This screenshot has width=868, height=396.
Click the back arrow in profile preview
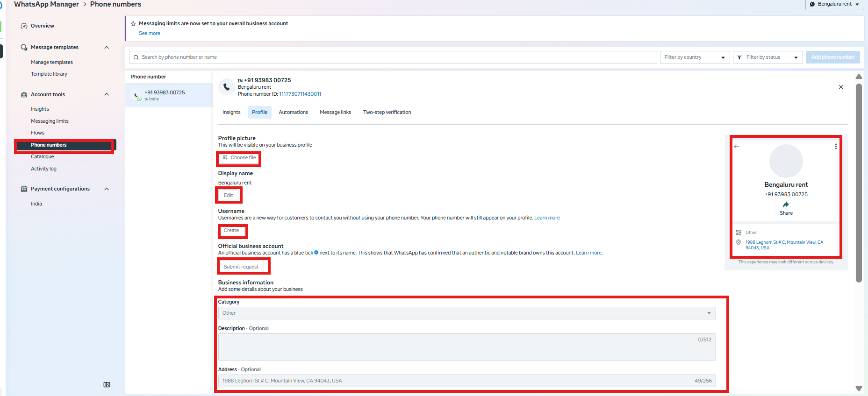pos(737,146)
